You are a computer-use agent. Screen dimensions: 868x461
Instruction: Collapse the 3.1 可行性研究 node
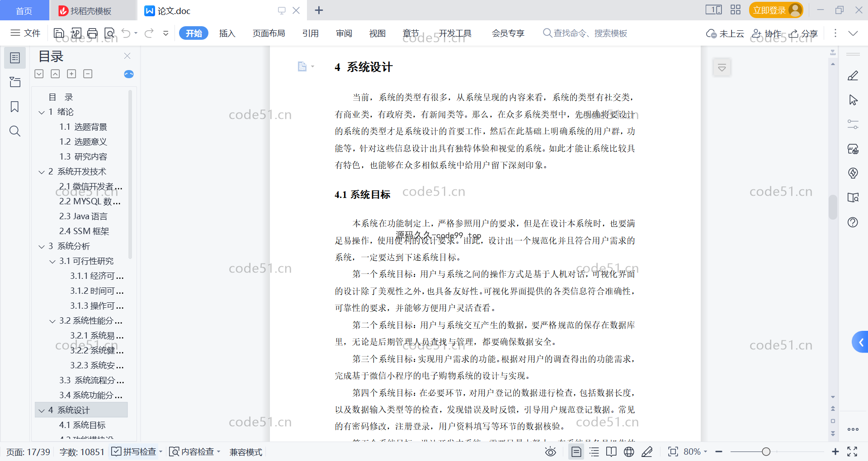click(52, 261)
